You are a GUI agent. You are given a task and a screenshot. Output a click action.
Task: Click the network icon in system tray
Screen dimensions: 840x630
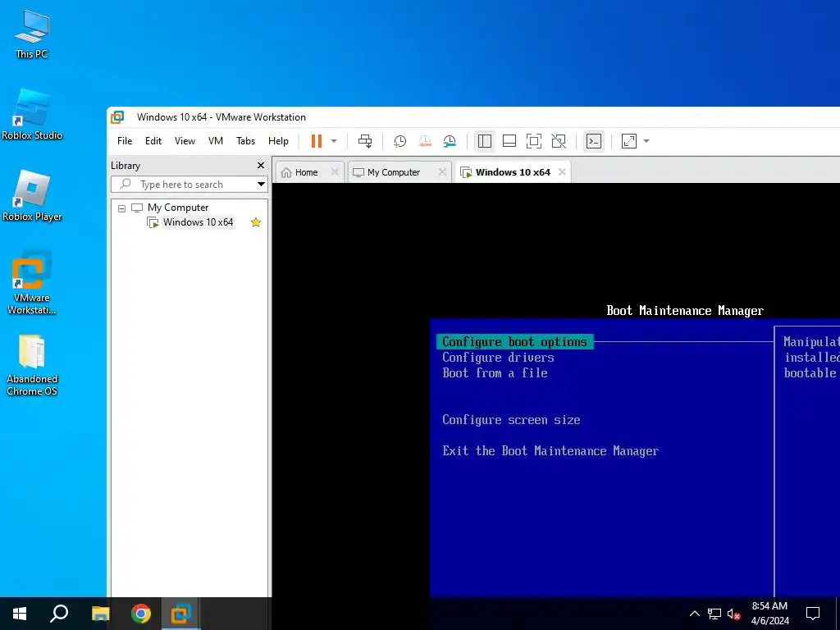[714, 614]
